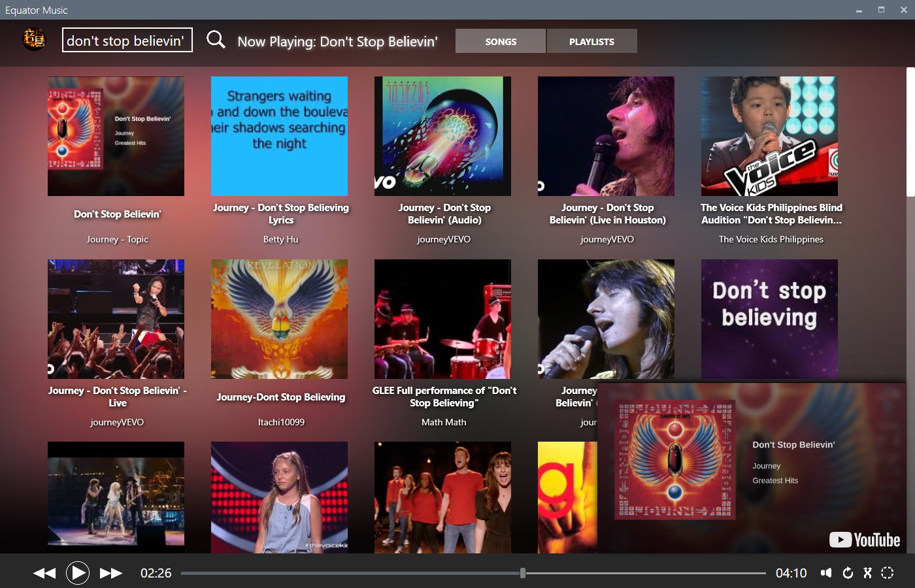Image resolution: width=915 pixels, height=588 pixels.
Task: Seek using the playback progress slider
Action: coord(522,572)
